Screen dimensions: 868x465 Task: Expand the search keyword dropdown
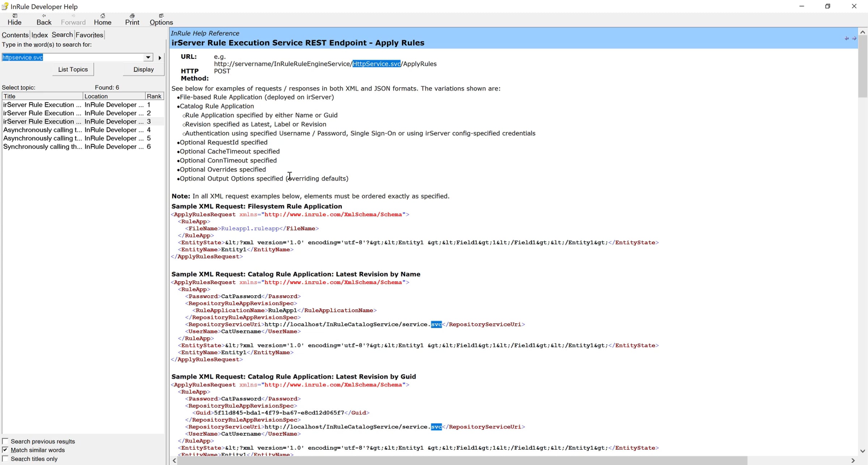point(148,57)
